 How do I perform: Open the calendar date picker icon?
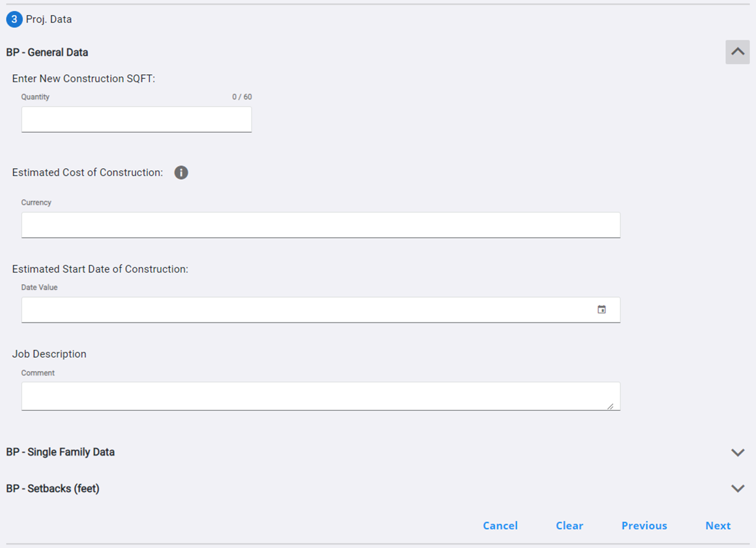(x=602, y=310)
